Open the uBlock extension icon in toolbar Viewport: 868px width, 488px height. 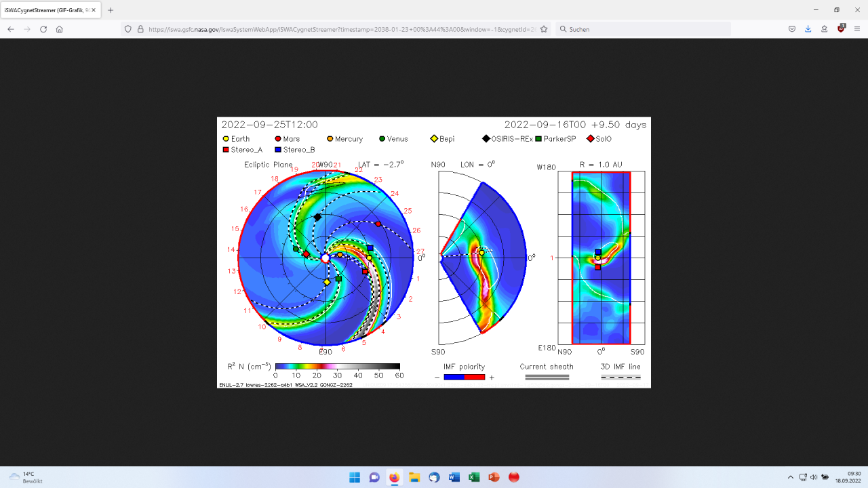841,29
